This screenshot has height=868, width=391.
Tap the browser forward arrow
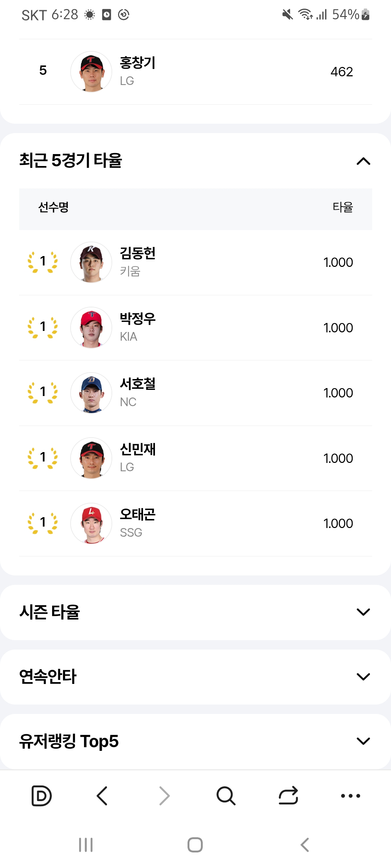pos(164,796)
